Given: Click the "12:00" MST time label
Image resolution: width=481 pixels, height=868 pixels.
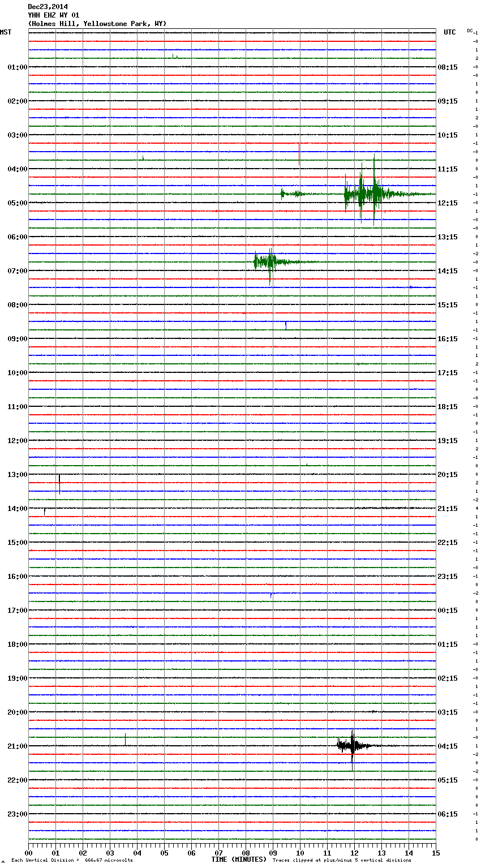Looking at the screenshot, I should click(18, 441).
